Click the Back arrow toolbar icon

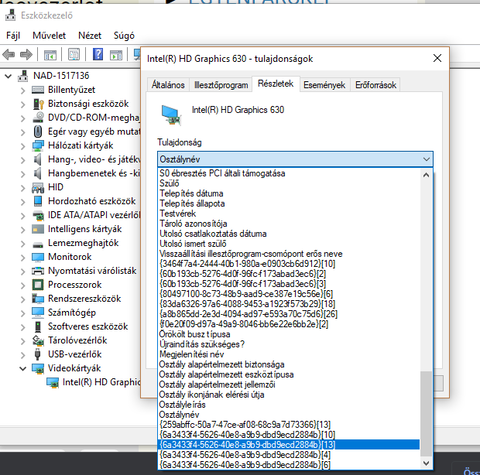[x=9, y=54]
